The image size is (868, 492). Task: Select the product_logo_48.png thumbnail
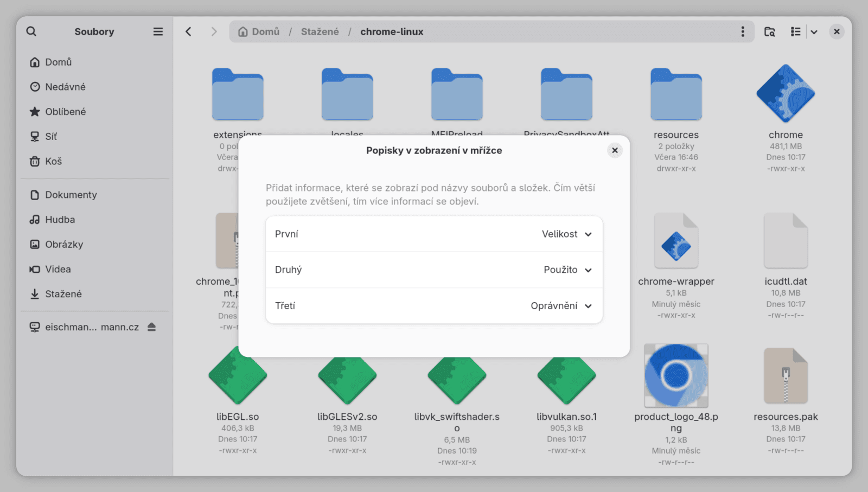pos(676,375)
